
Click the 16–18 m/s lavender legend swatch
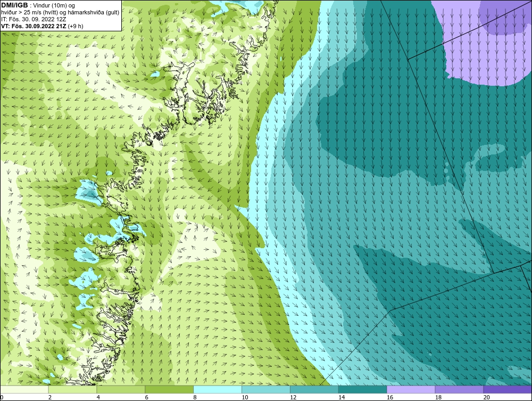pyautogui.click(x=411, y=389)
